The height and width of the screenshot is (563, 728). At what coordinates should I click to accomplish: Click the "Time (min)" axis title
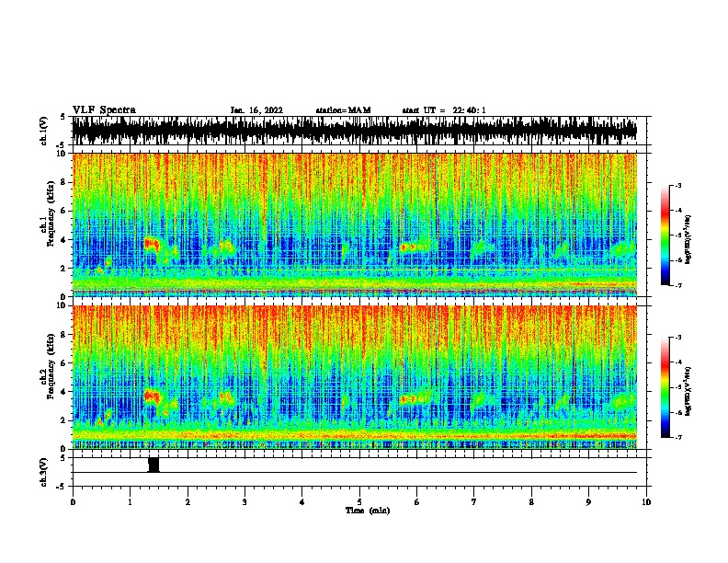[368, 511]
